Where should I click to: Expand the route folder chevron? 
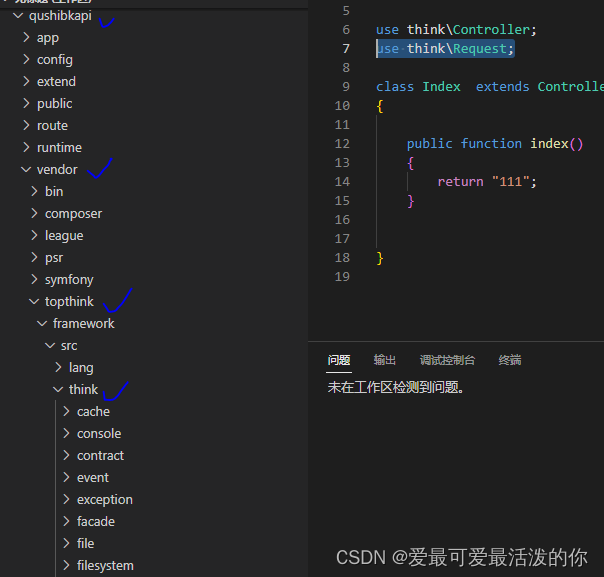pos(26,125)
